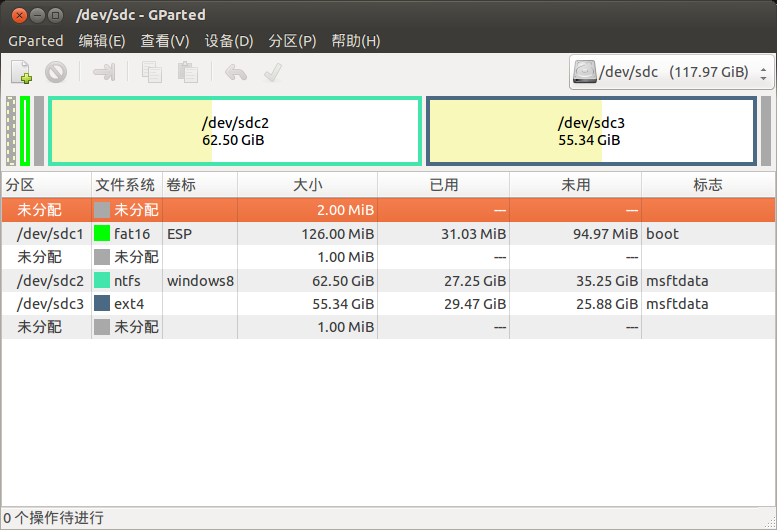Click the 标志 column header

708,185
